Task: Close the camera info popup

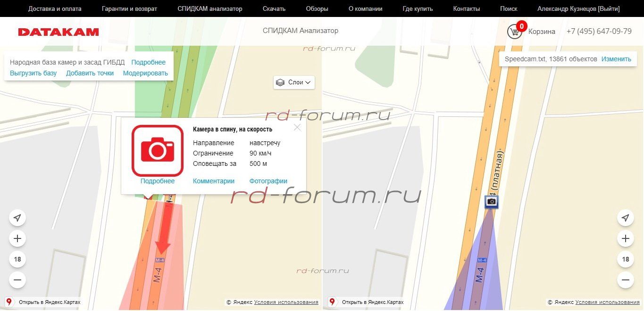Action: pos(297,127)
